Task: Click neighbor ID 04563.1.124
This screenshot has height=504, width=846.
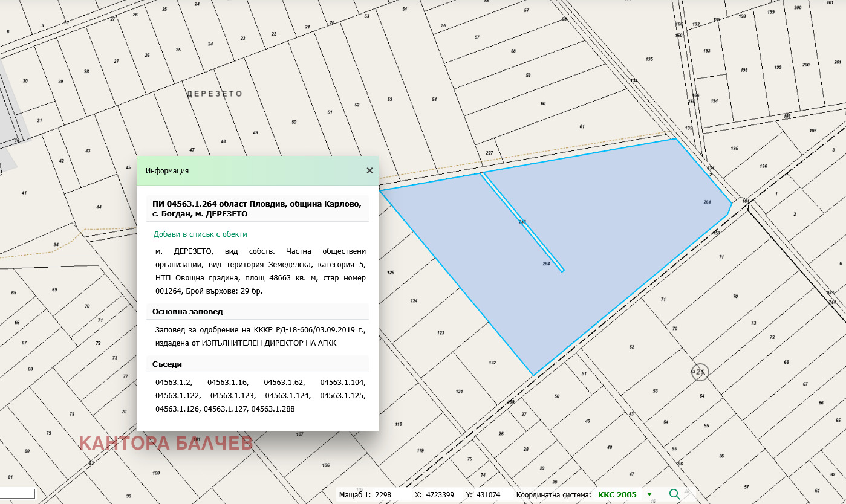Action: point(288,396)
